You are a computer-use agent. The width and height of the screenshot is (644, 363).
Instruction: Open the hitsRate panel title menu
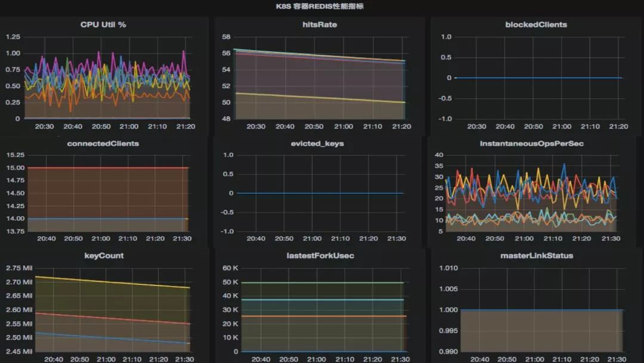click(x=320, y=24)
